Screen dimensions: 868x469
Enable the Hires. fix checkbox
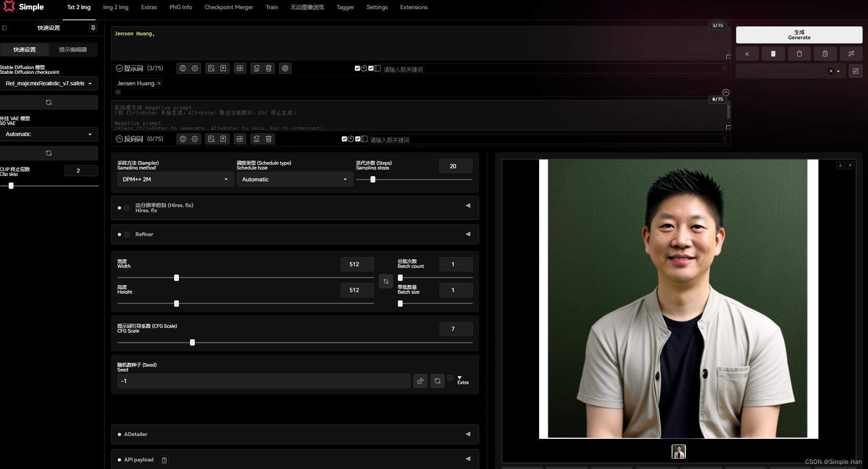click(127, 208)
